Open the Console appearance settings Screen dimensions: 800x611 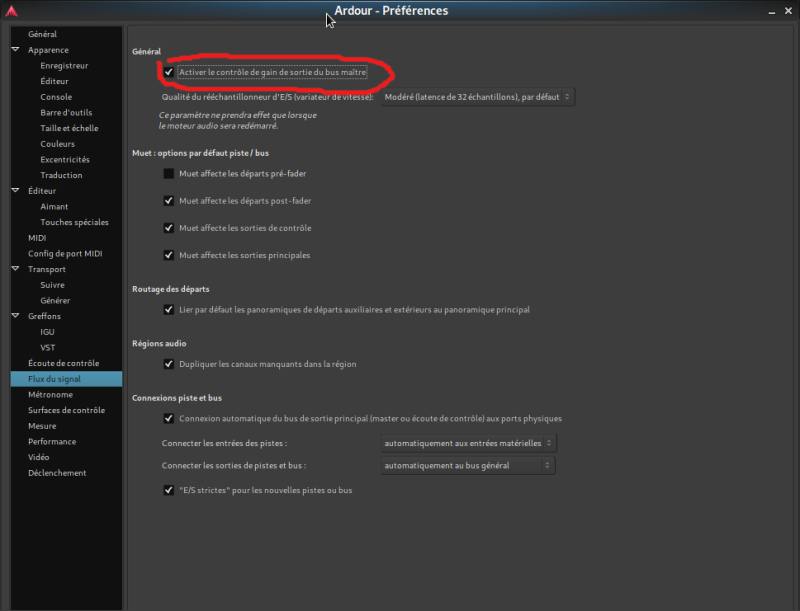tap(56, 97)
